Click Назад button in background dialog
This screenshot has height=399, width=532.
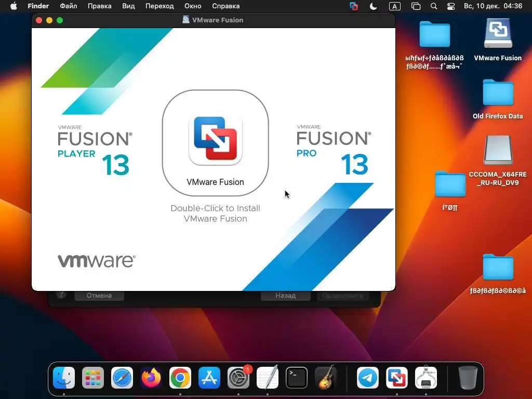point(285,296)
